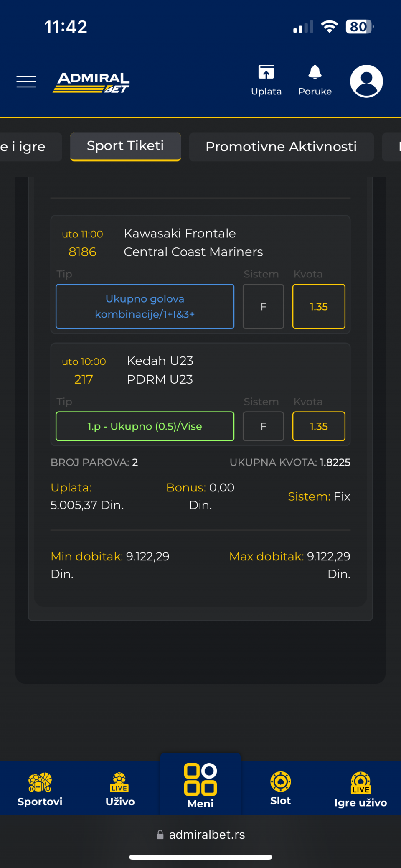Tap 1.35 kvota for Kawasaki Frontale match
This screenshot has width=401, height=868.
[x=319, y=306]
